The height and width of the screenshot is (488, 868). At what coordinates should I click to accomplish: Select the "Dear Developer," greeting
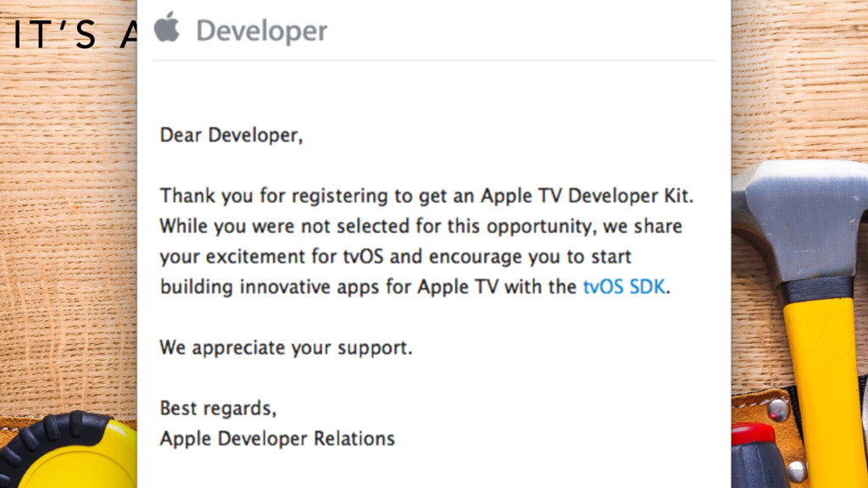click(231, 136)
